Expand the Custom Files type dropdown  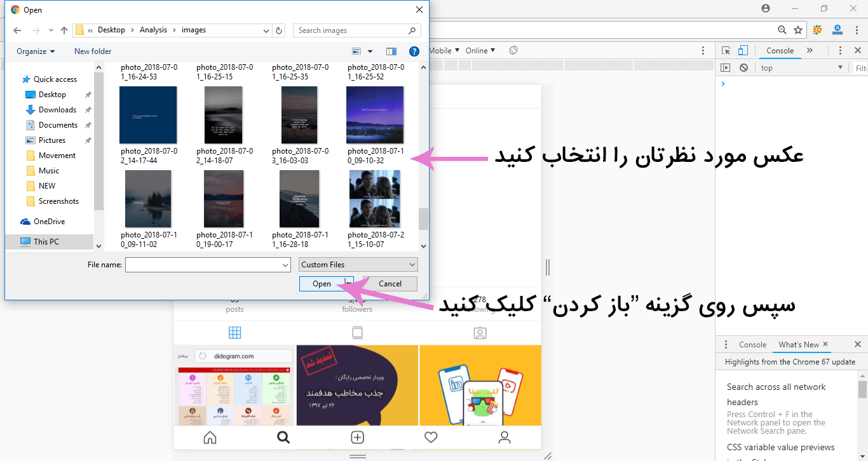click(x=358, y=265)
